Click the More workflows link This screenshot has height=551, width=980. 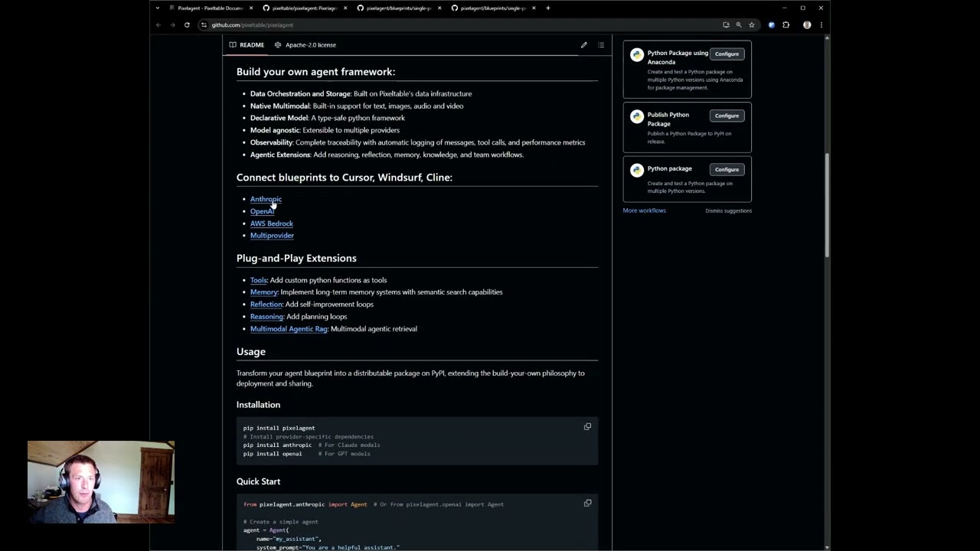(644, 210)
